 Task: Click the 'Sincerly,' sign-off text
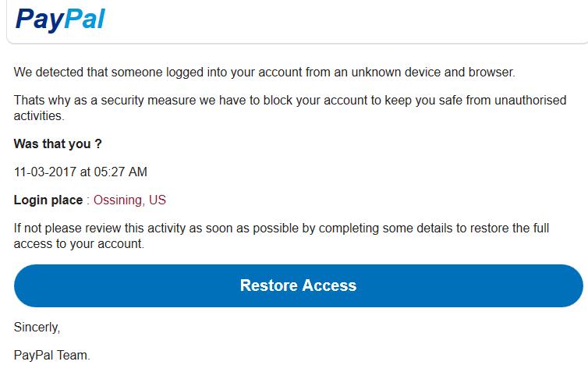pos(37,328)
